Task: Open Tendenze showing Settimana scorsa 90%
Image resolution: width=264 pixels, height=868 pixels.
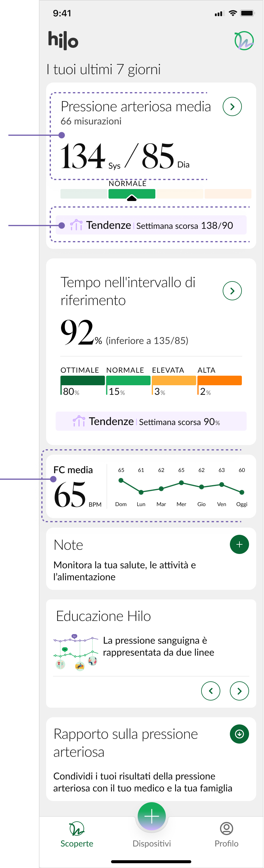Action: 151,422
